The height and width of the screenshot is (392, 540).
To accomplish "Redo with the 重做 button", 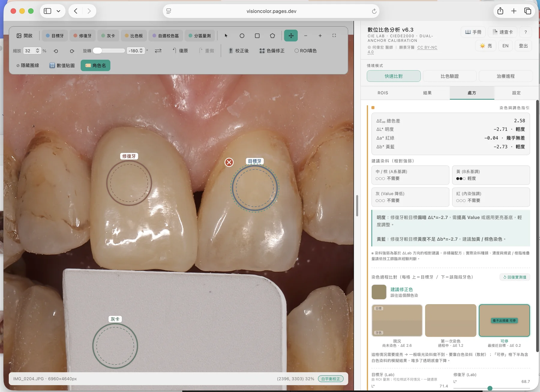I will point(207,51).
